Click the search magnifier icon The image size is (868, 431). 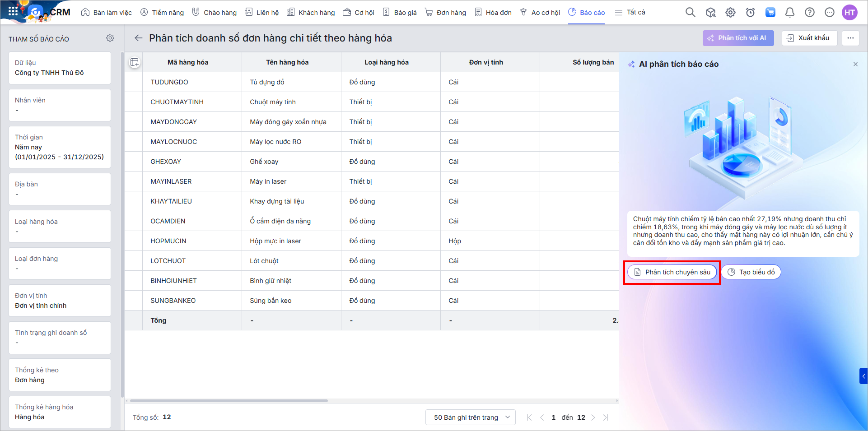pos(690,13)
